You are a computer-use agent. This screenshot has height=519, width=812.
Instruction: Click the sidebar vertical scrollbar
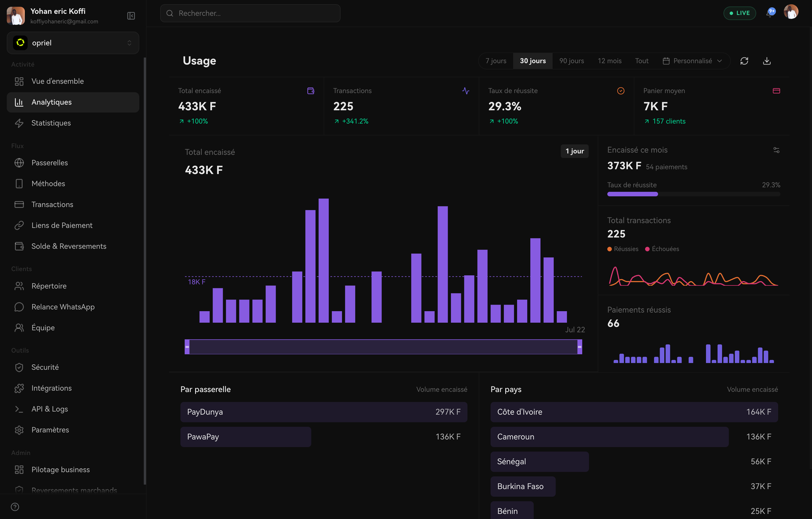coord(145,271)
